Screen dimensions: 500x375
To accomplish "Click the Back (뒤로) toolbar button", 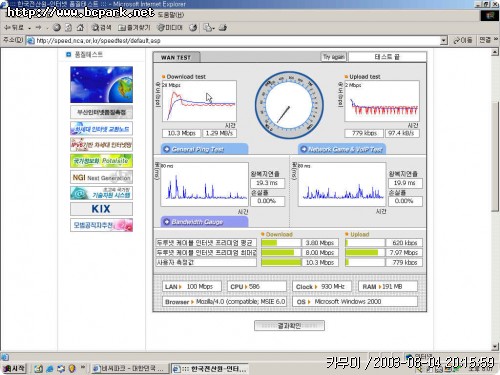I will [x=14, y=28].
